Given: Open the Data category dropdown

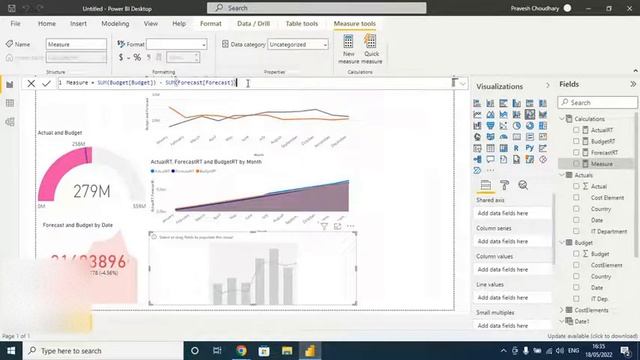Looking at the screenshot, I should pos(298,44).
